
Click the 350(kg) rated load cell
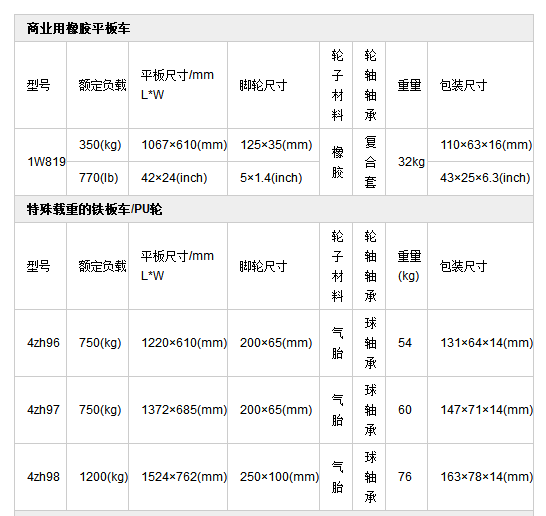[100, 145]
